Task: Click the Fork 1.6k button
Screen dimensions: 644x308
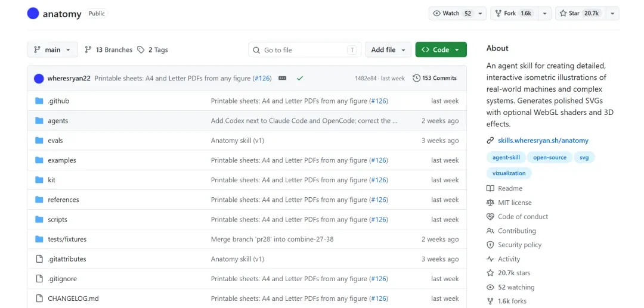Action: coord(514,14)
